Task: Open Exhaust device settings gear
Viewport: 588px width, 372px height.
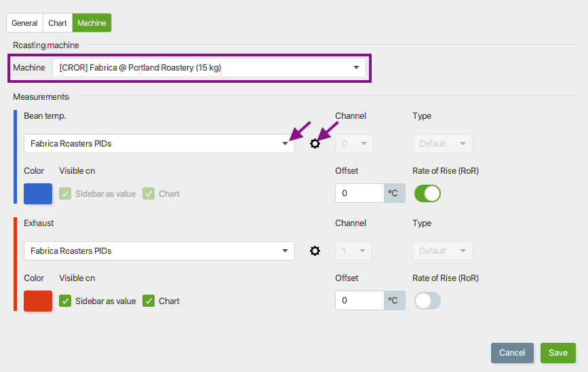Action: (315, 250)
